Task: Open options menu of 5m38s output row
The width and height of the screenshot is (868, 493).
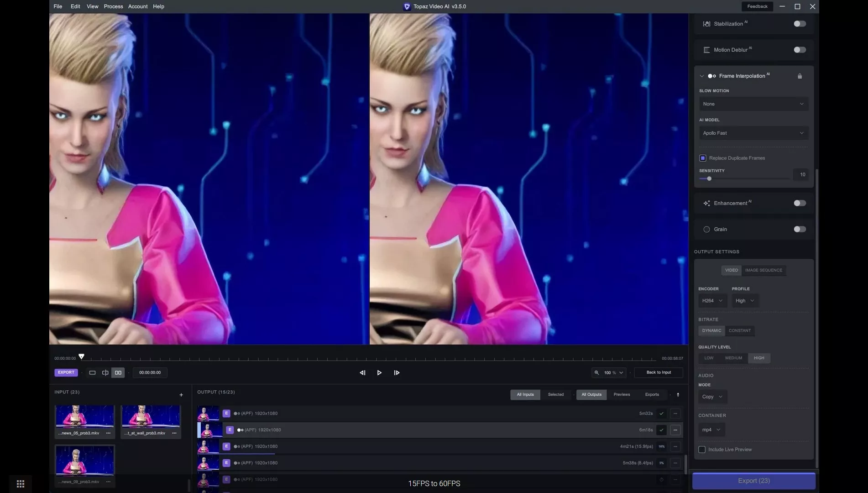Action: pos(675,463)
